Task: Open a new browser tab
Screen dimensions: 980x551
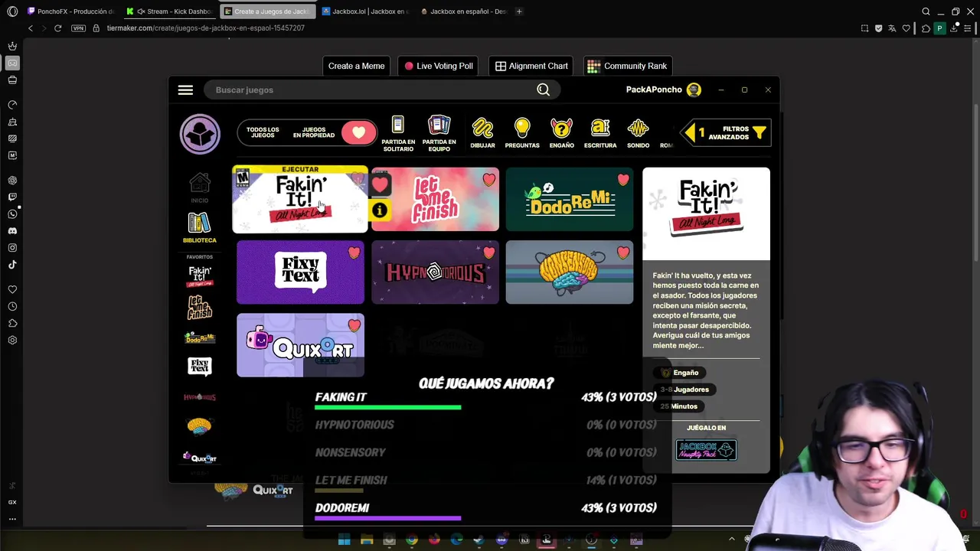Action: [519, 11]
